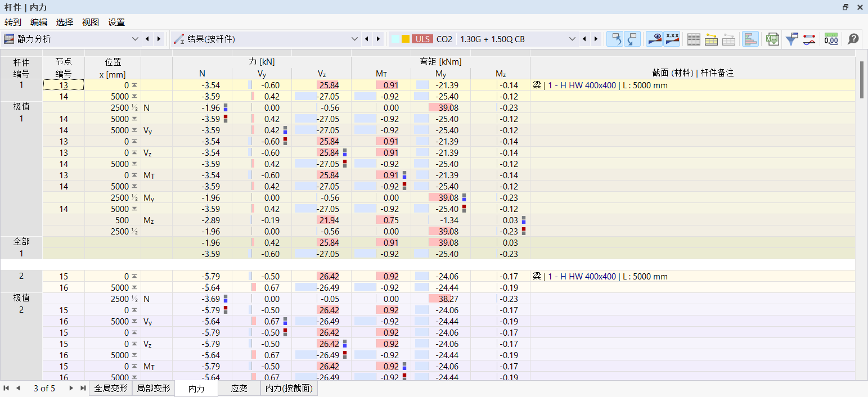
Task: Click the N force column header
Action: (x=202, y=73)
